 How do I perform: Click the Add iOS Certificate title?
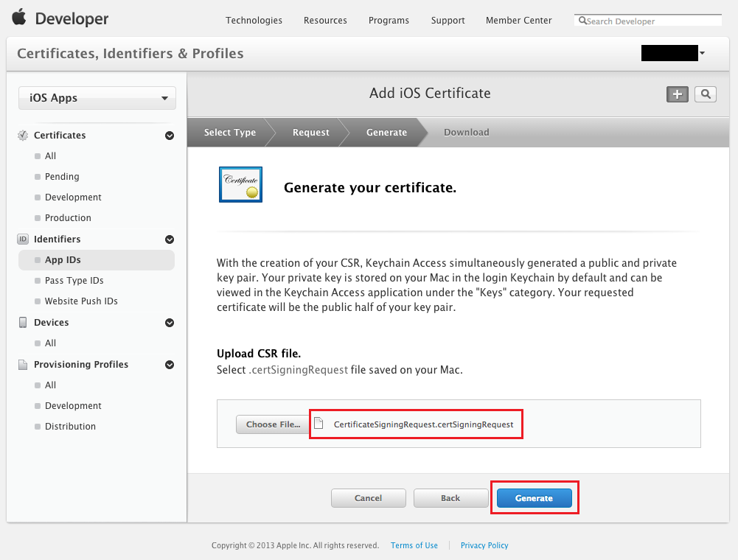430,93
